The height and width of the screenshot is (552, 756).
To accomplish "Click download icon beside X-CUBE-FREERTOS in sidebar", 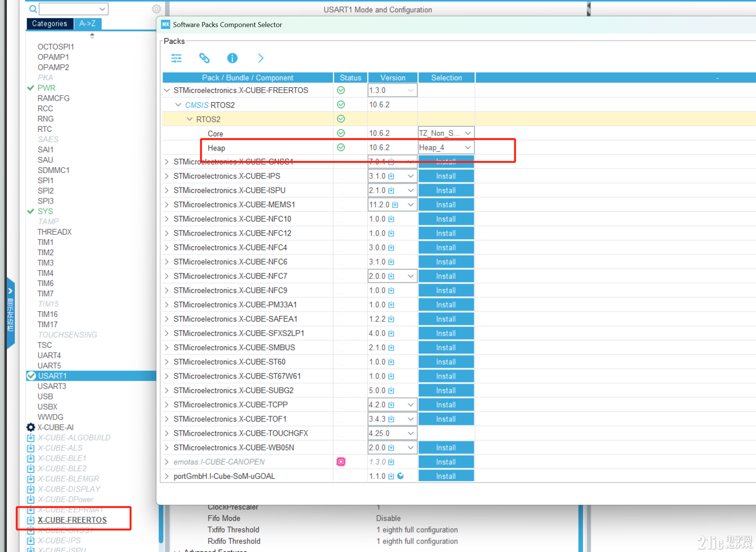I will 31,520.
